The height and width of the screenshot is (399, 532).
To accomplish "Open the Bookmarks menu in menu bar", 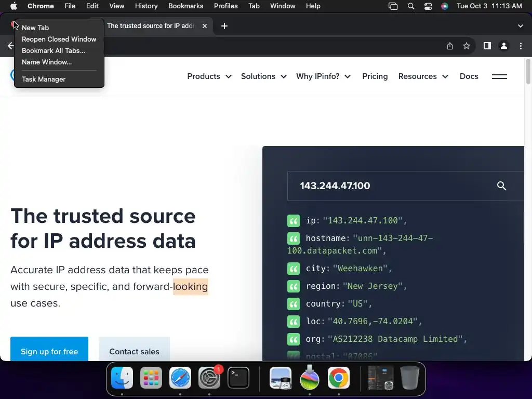I will [x=185, y=6].
